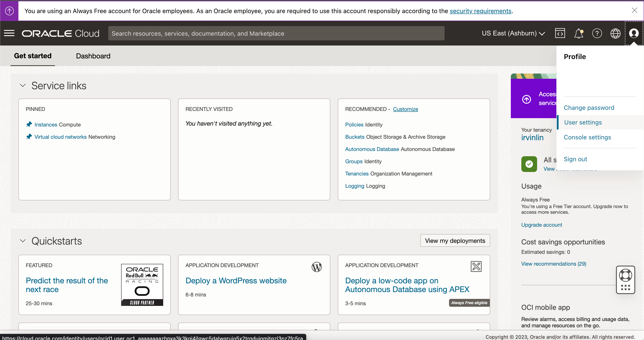Viewport: 644px width, 340px height.
Task: Open the announcements bell icon
Action: 579,33
